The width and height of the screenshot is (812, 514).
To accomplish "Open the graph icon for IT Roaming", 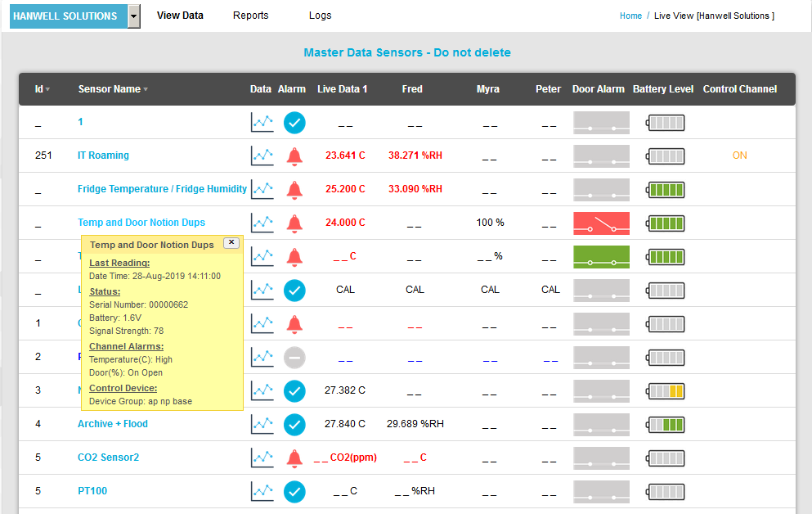I will [x=262, y=156].
